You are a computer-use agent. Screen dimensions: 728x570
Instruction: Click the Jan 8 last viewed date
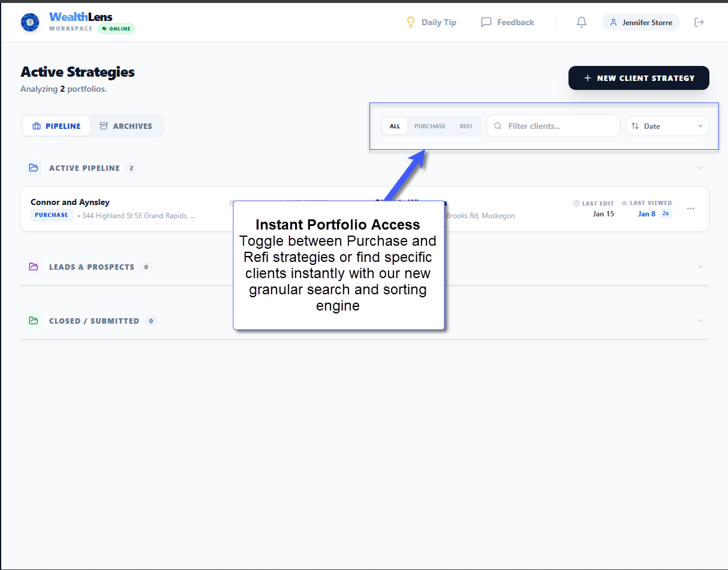[646, 214]
